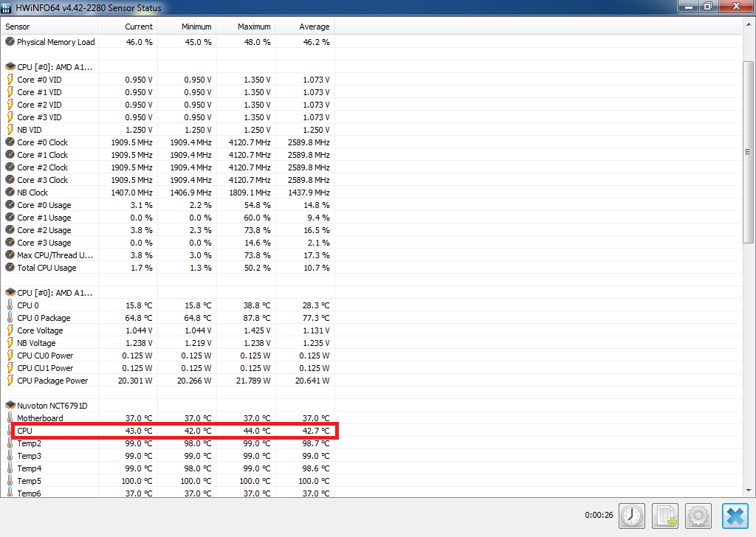Click the 1437.9 MHz average value

pos(309,193)
